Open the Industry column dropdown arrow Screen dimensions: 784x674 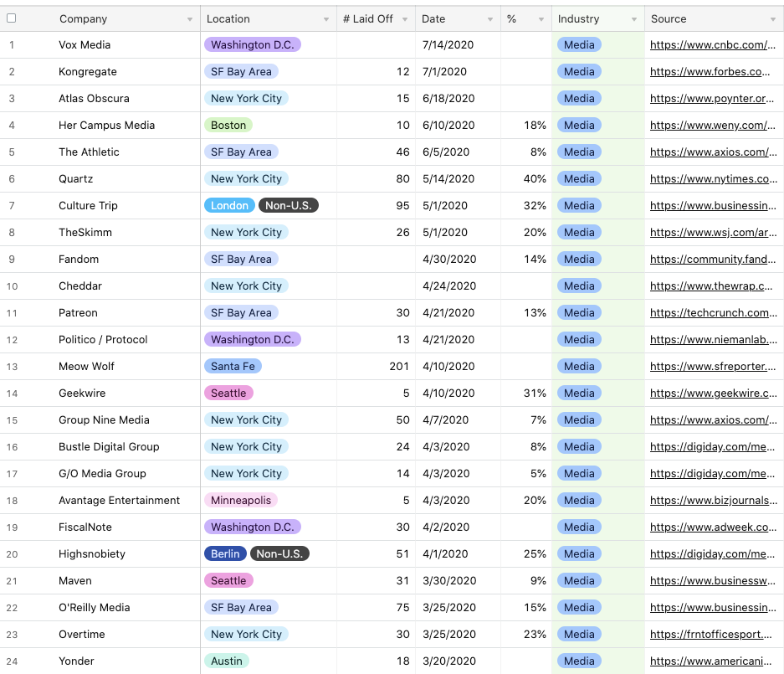click(634, 19)
